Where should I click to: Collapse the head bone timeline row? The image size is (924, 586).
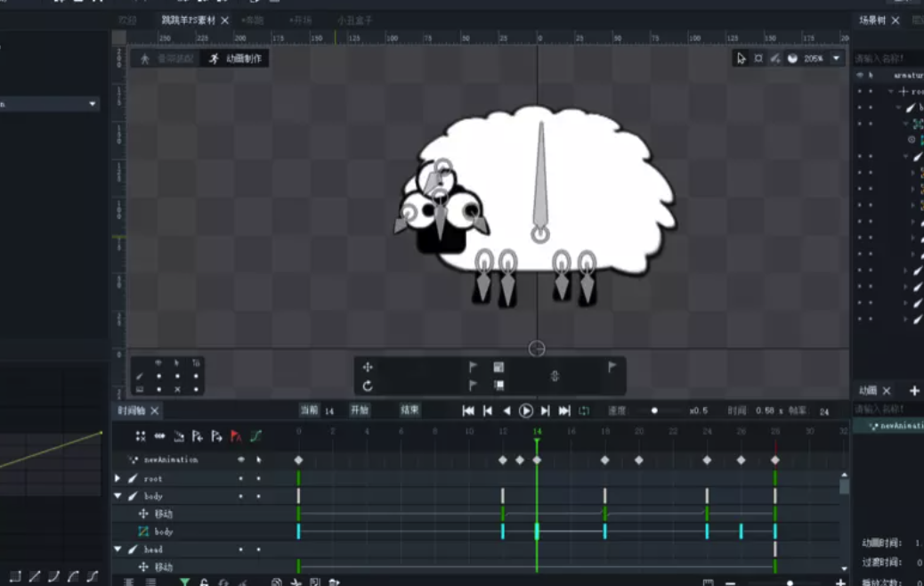pyautogui.click(x=118, y=549)
